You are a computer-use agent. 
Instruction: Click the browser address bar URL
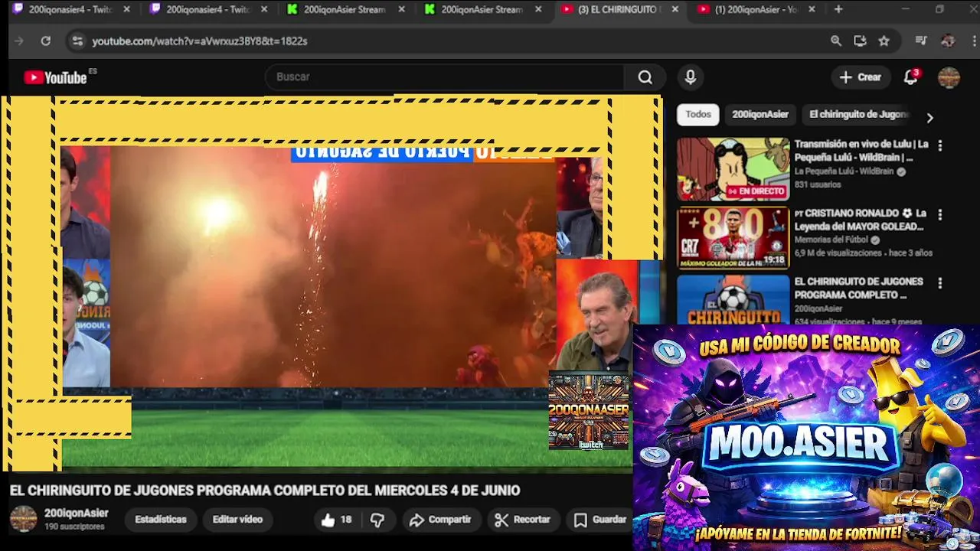[200, 41]
